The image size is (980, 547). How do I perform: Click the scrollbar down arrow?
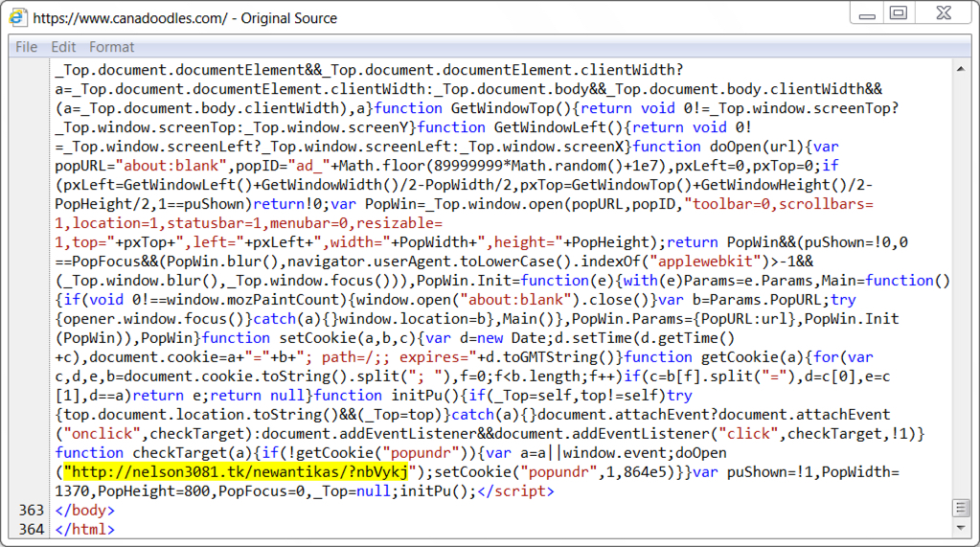(961, 528)
